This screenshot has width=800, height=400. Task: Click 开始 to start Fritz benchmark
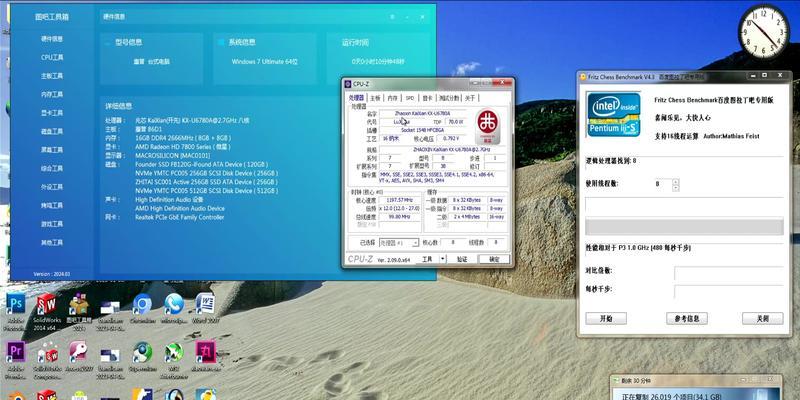click(x=606, y=318)
